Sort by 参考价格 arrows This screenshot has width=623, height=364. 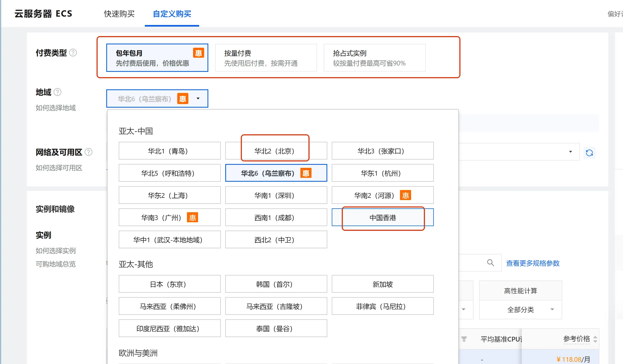595,339
